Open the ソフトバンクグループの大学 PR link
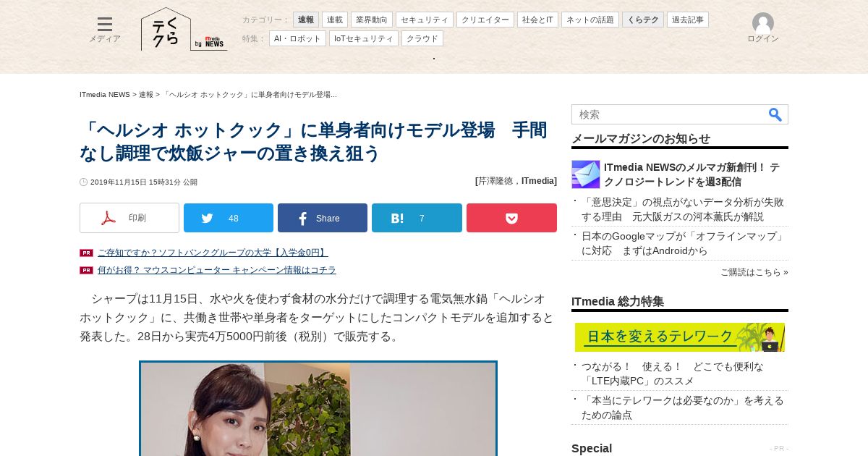868x456 pixels. pos(213,253)
